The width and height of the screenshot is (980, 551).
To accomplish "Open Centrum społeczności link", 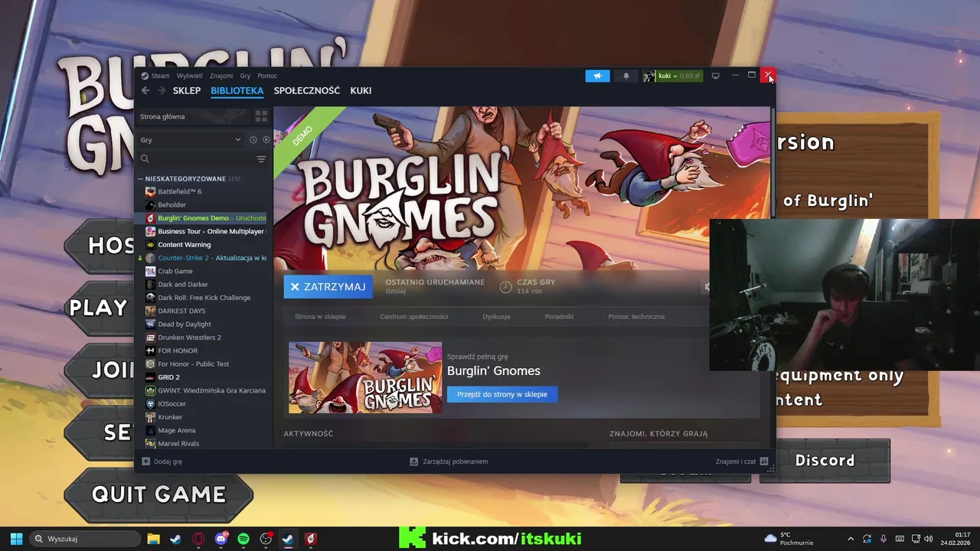I will tap(414, 316).
